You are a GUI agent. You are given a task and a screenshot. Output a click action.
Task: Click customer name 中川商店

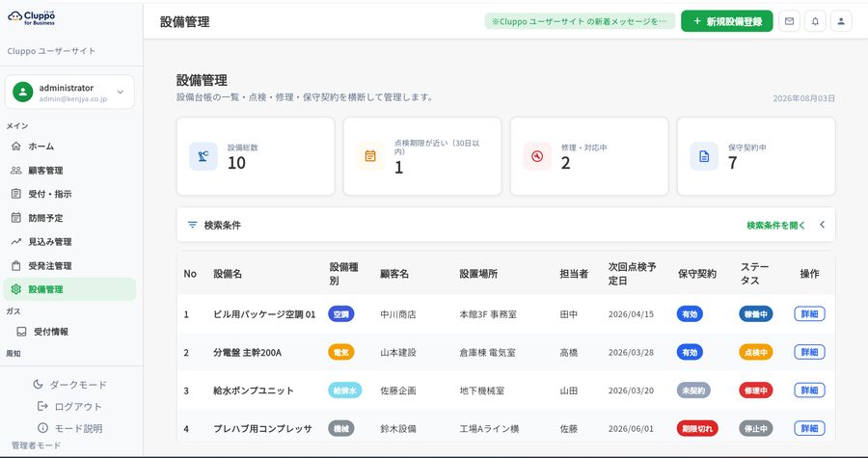(x=398, y=314)
